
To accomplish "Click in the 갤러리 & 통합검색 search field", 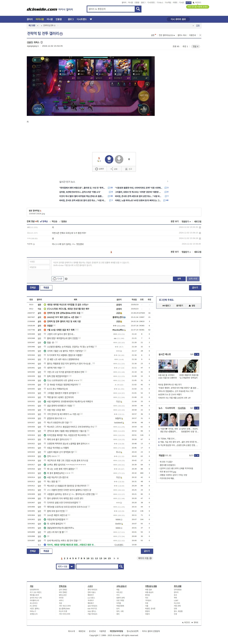I will 111,9.
